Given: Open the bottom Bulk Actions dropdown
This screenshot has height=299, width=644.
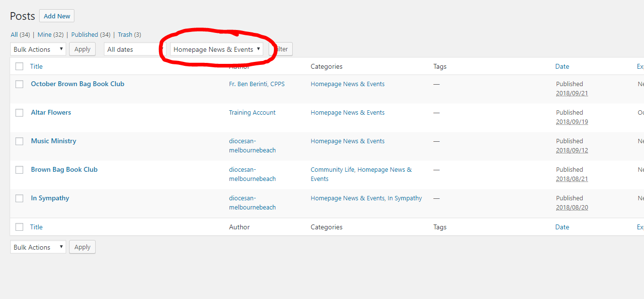Looking at the screenshot, I should coord(38,247).
